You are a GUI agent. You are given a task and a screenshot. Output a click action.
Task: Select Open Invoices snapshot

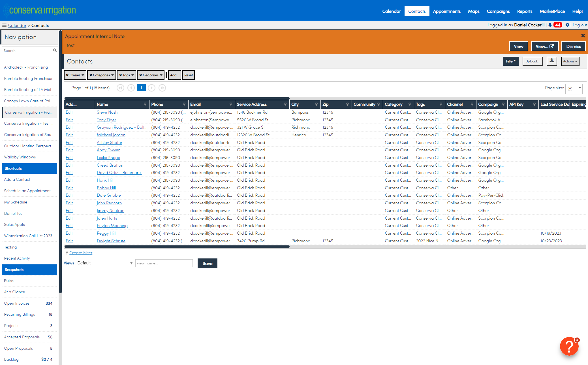29,303
